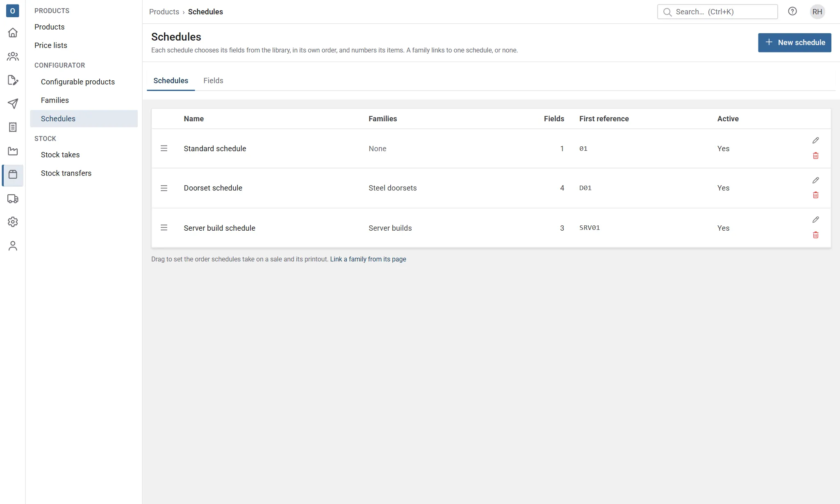Open the RH user avatar

click(817, 11)
